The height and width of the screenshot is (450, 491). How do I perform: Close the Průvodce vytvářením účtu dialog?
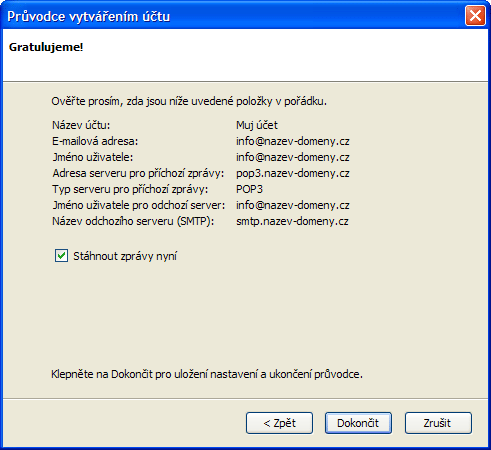click(x=475, y=16)
